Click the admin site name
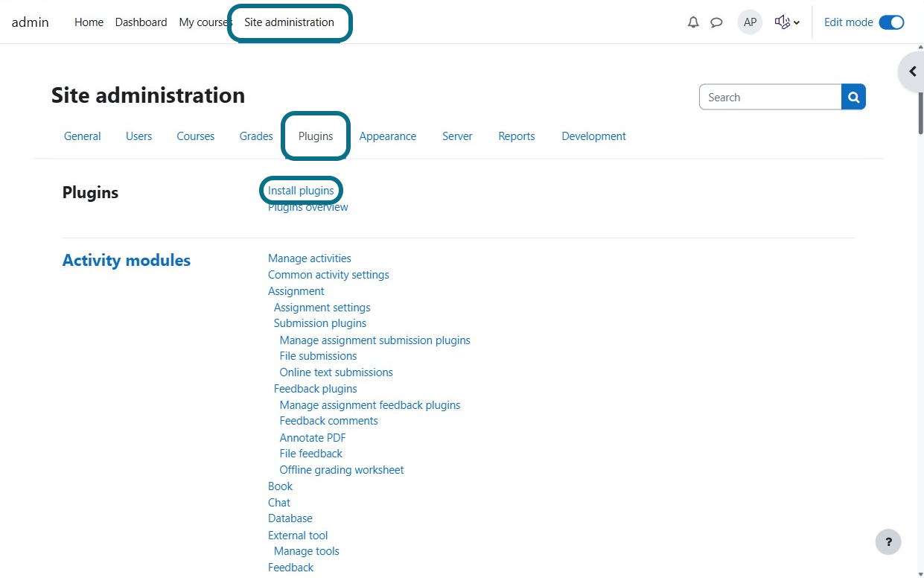 (x=31, y=22)
